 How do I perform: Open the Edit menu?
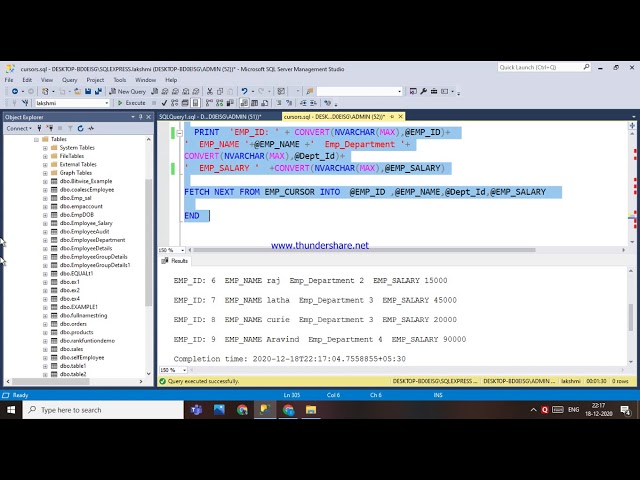point(27,80)
